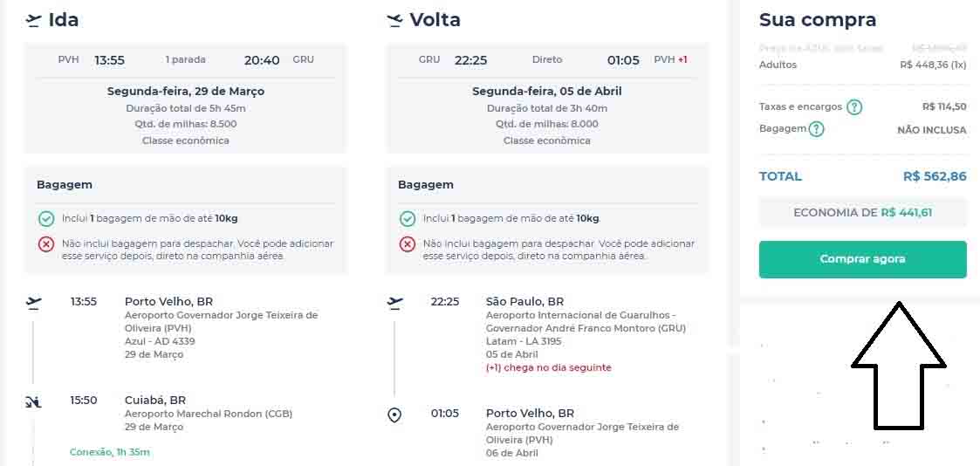The width and height of the screenshot is (980, 466).
Task: Click green checkmark in Volta baggage box
Action: pyautogui.click(x=408, y=219)
